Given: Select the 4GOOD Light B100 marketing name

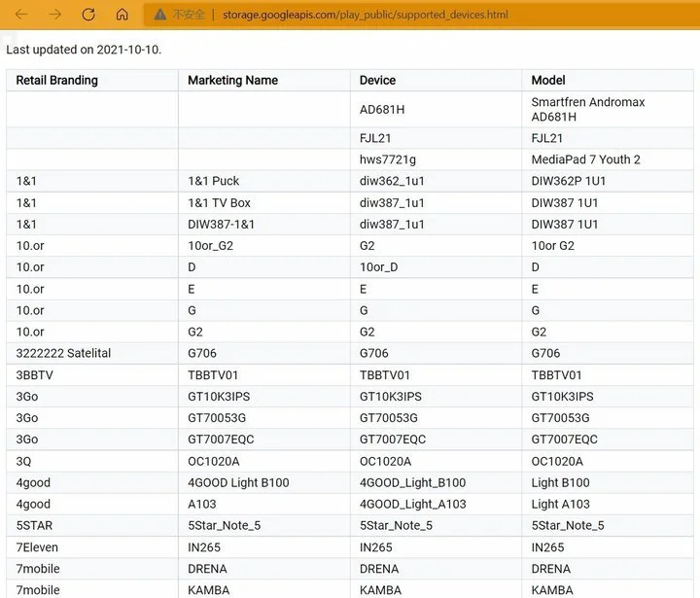Looking at the screenshot, I should coord(264,483).
